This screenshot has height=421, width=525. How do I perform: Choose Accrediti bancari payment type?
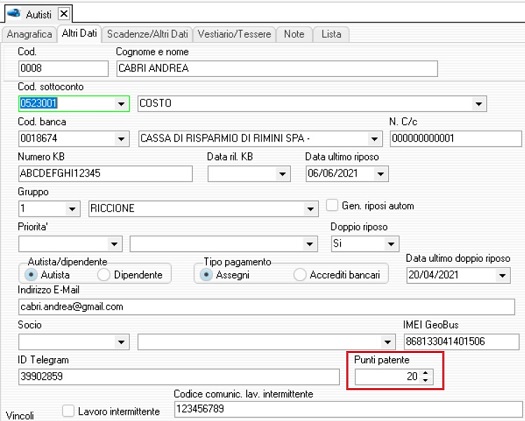pos(300,275)
